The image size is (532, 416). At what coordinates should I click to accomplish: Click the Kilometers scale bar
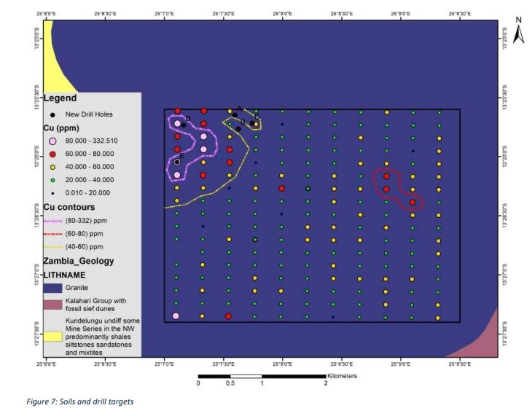coord(262,375)
